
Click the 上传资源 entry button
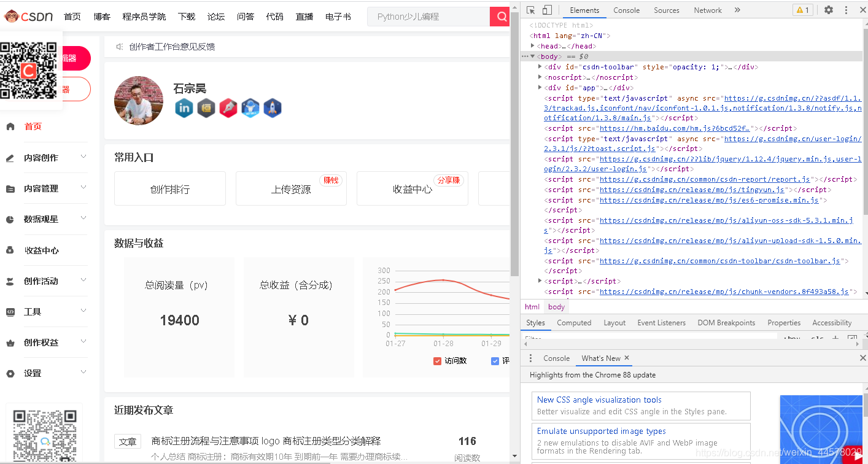[291, 188]
